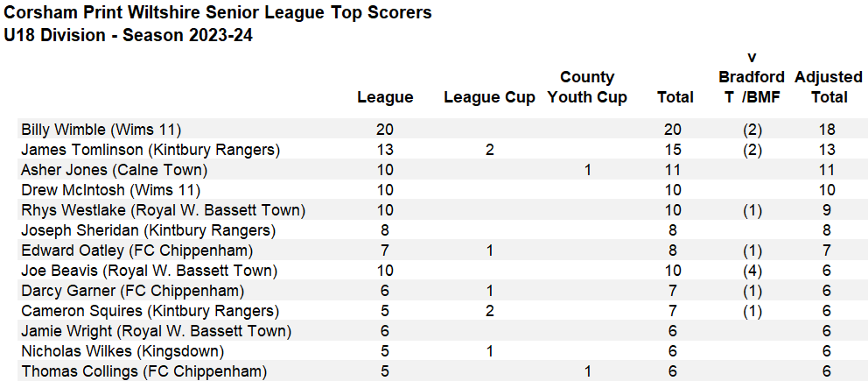Select the Joseph Sheridan (Kintbury Rangers) row
The height and width of the screenshot is (381, 868).
(442, 230)
